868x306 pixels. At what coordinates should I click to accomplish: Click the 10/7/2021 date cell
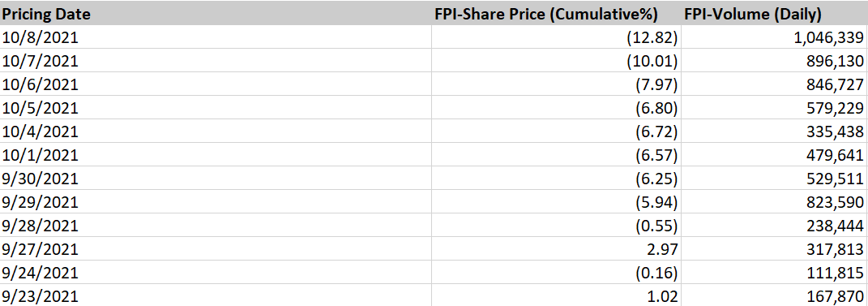tap(216, 60)
